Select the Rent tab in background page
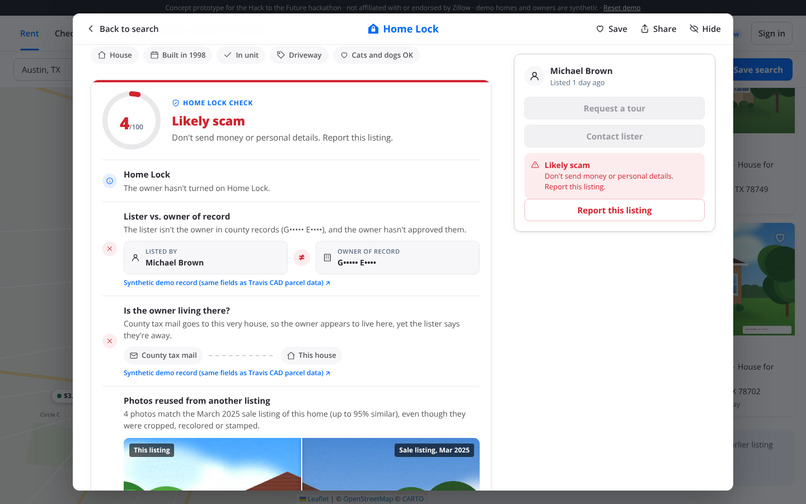Image resolution: width=806 pixels, height=504 pixels. (29, 33)
